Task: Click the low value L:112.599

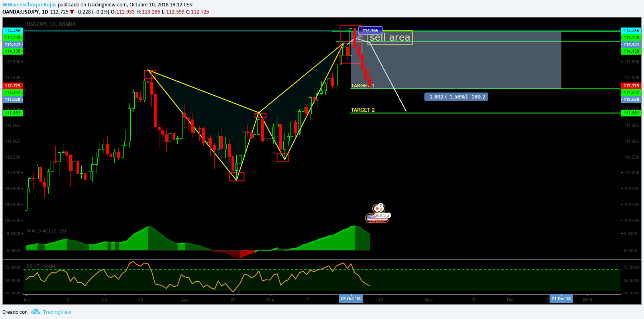Action: pyautogui.click(x=173, y=12)
